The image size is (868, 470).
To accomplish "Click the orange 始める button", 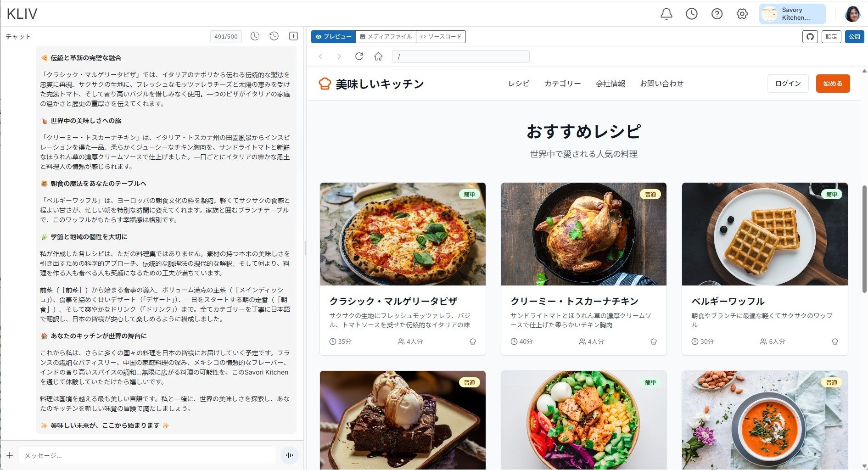I will click(x=833, y=84).
